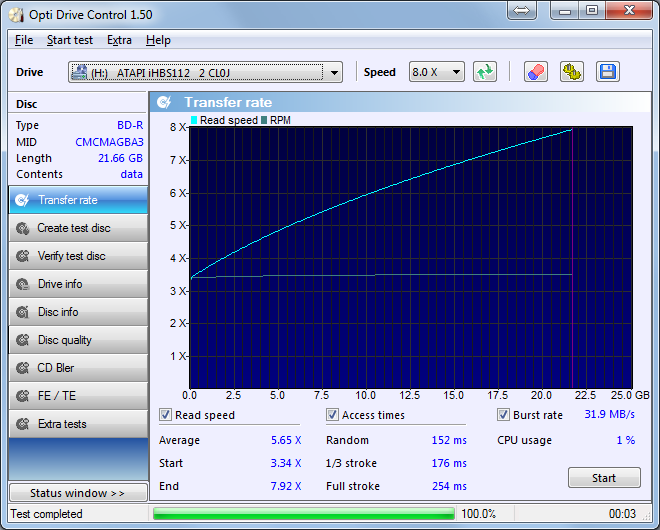Image resolution: width=660 pixels, height=530 pixels.
Task: Switch to the FE / TE test
Action: click(78, 396)
